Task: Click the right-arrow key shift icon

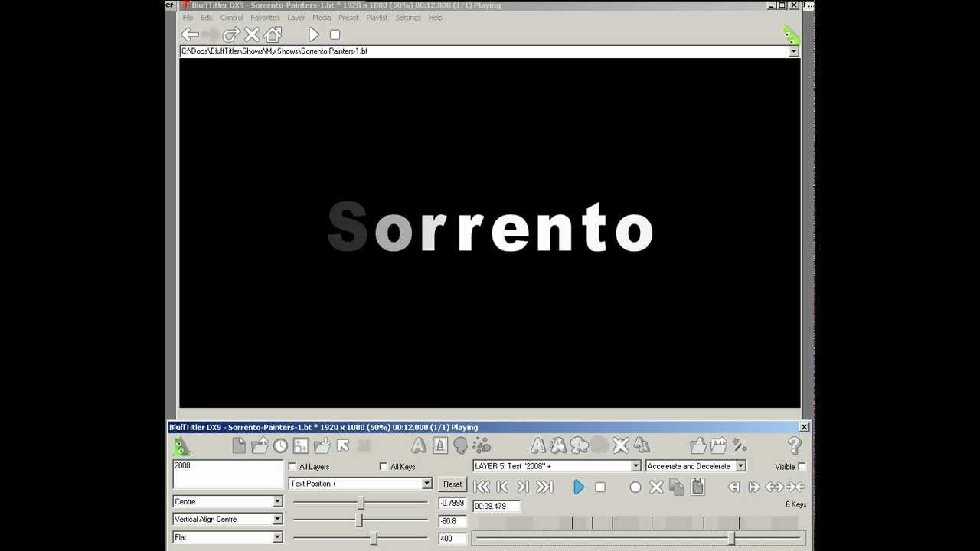Action: [754, 487]
